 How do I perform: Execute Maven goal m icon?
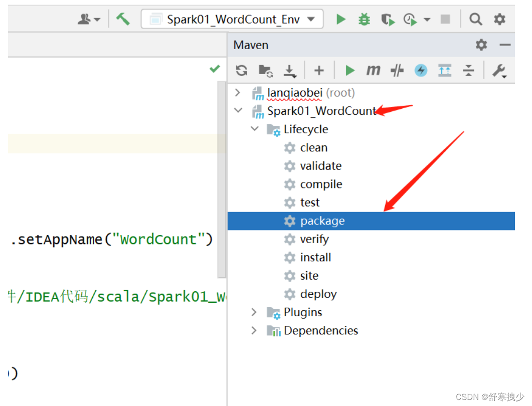(x=373, y=71)
